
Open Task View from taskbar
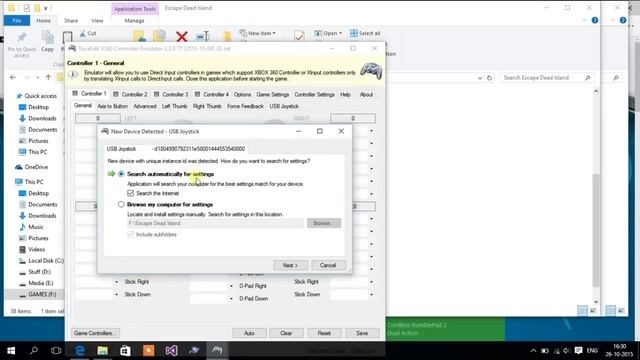[x=56, y=351]
